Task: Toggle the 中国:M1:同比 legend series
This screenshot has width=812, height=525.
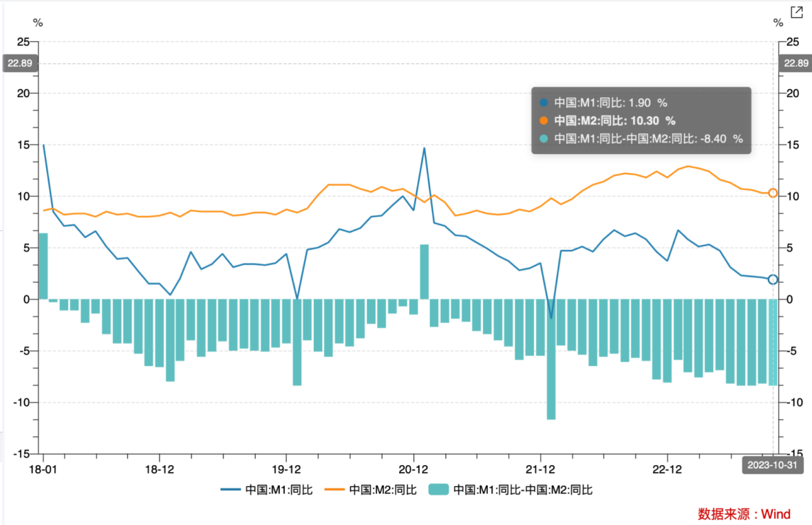Action: click(x=266, y=490)
